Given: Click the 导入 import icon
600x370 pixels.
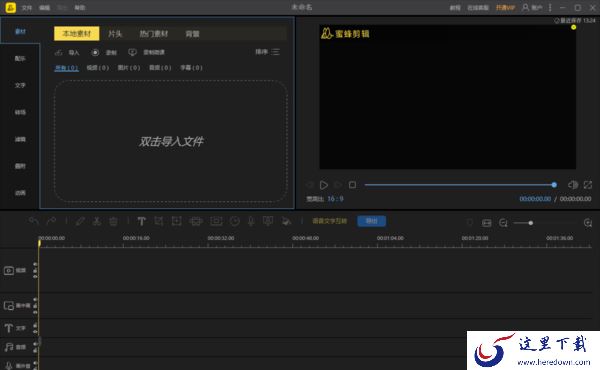Looking at the screenshot, I should 59,52.
